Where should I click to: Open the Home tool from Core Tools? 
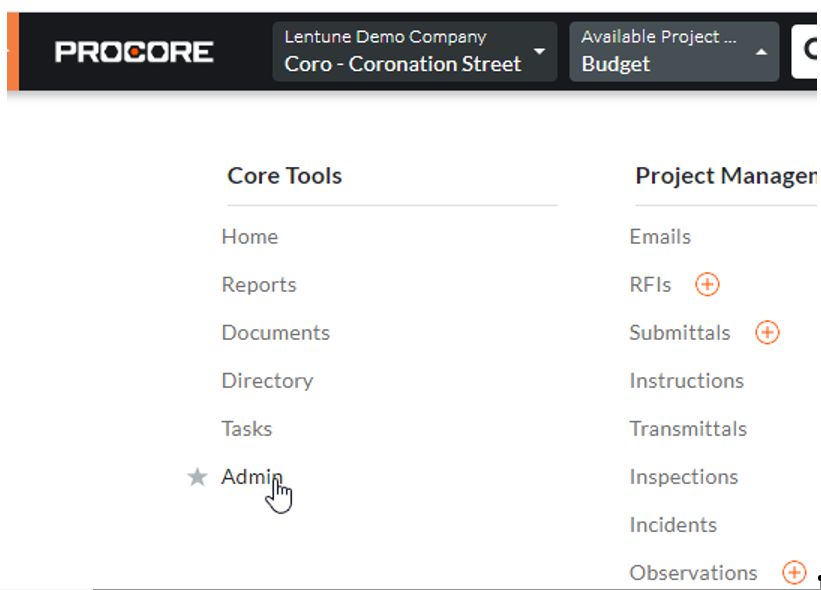click(x=249, y=237)
